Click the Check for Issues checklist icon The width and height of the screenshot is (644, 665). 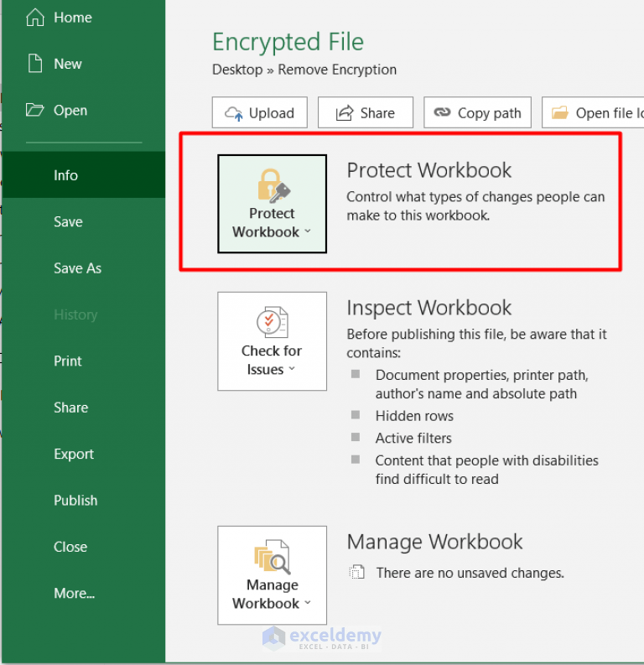coord(273,322)
